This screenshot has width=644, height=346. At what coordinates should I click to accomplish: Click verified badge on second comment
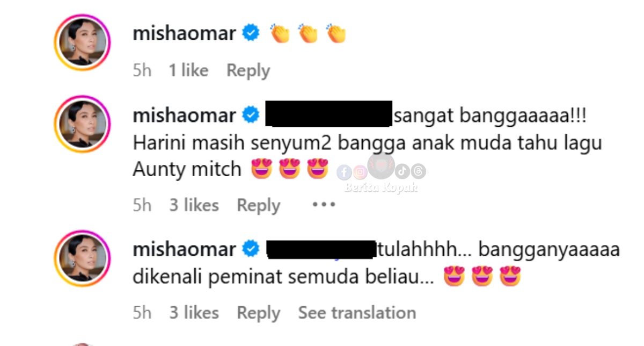coord(251,115)
